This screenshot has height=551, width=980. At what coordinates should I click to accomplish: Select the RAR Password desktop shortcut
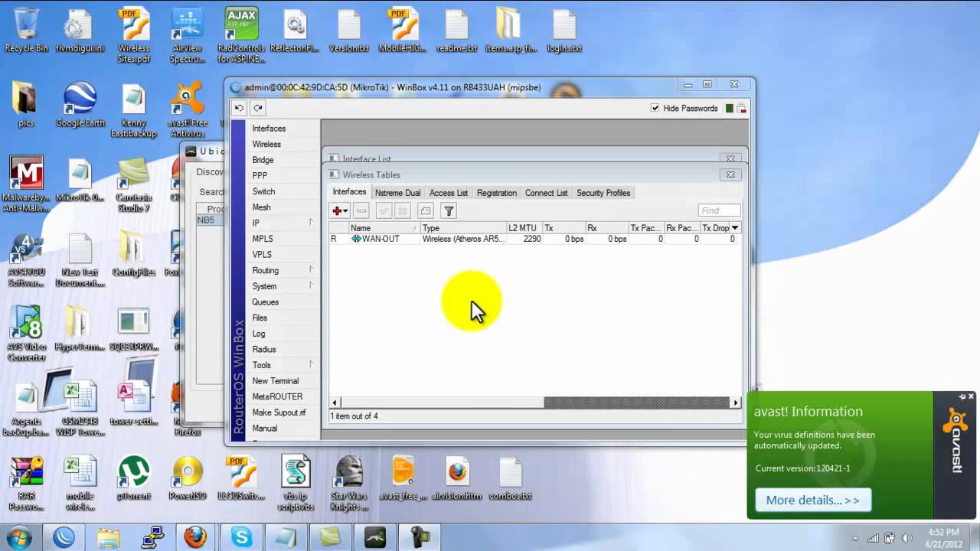tap(26, 484)
